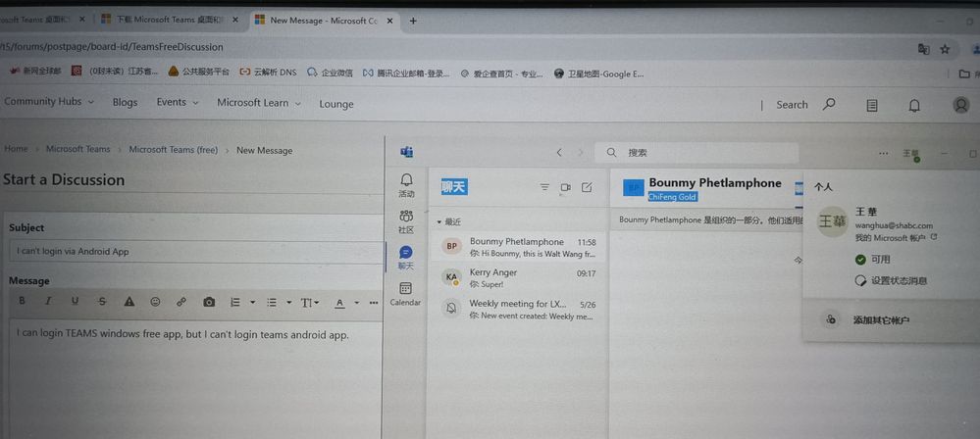Open 卫星地图-Google bookmark

(598, 73)
